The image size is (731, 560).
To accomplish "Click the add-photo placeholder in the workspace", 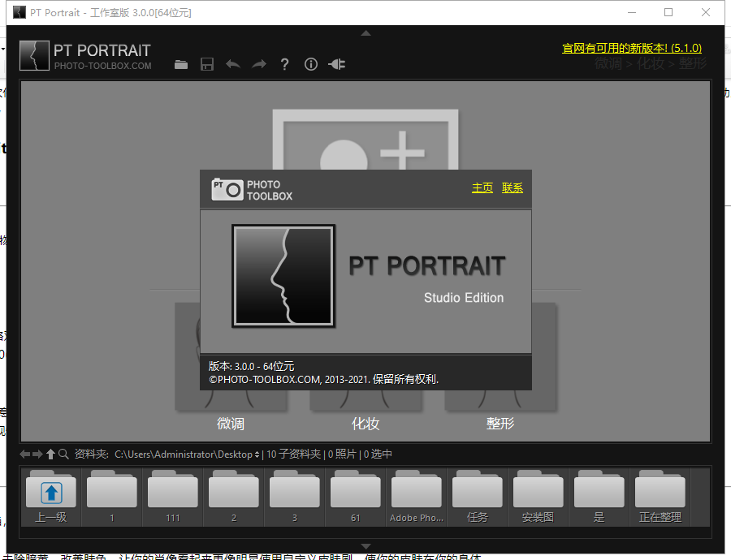I will pos(365,140).
